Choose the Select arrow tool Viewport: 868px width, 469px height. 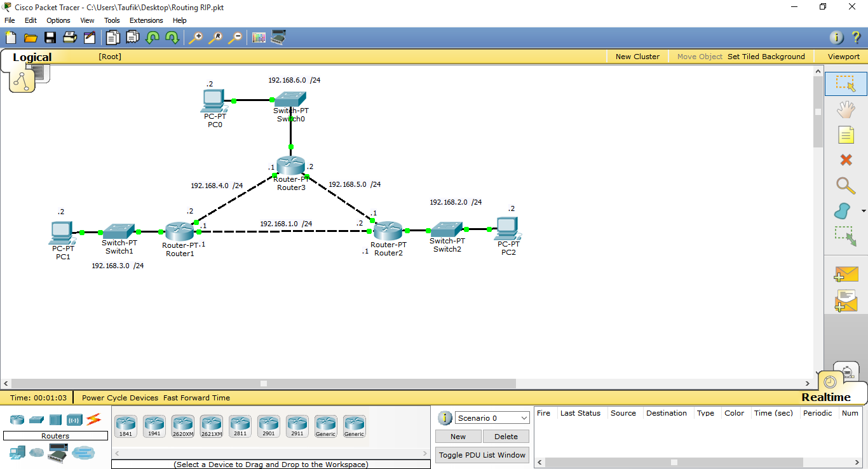pos(846,83)
